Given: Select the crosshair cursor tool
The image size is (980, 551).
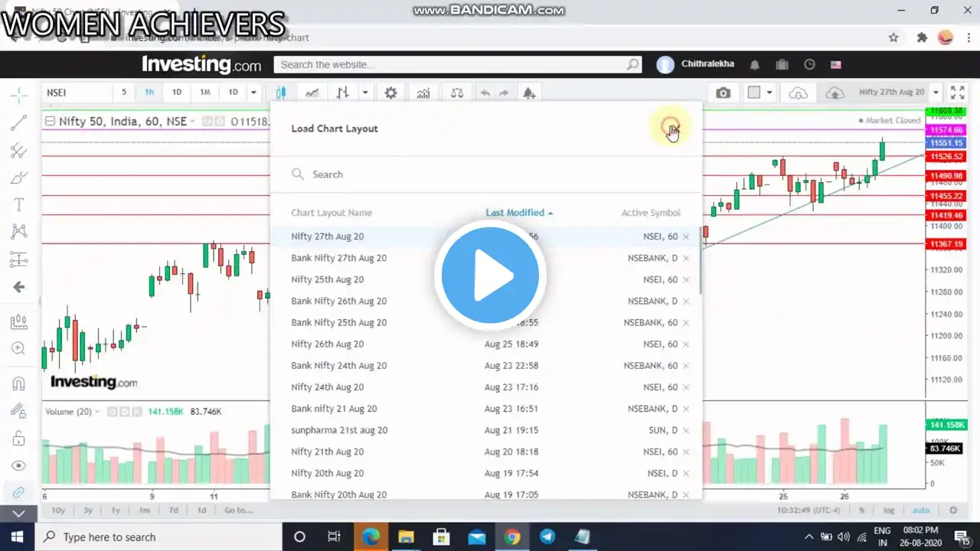Looking at the screenshot, I should point(19,96).
